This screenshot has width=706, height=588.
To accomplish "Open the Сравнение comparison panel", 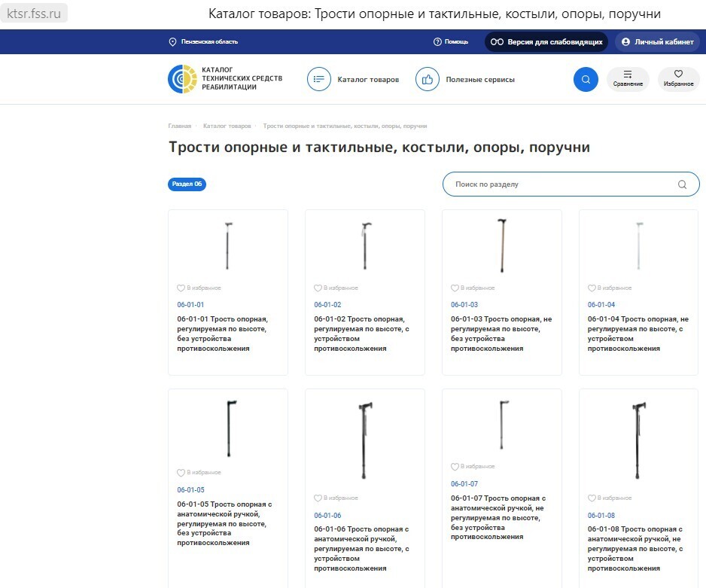I will (628, 78).
